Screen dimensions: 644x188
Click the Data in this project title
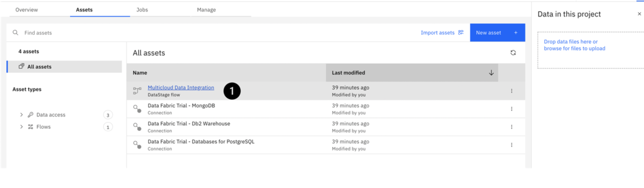[569, 14]
